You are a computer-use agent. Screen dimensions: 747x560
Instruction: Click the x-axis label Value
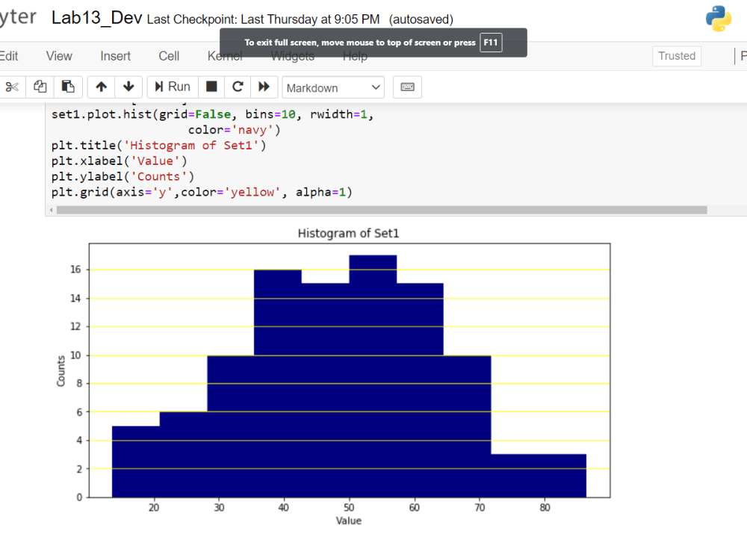[x=349, y=521]
